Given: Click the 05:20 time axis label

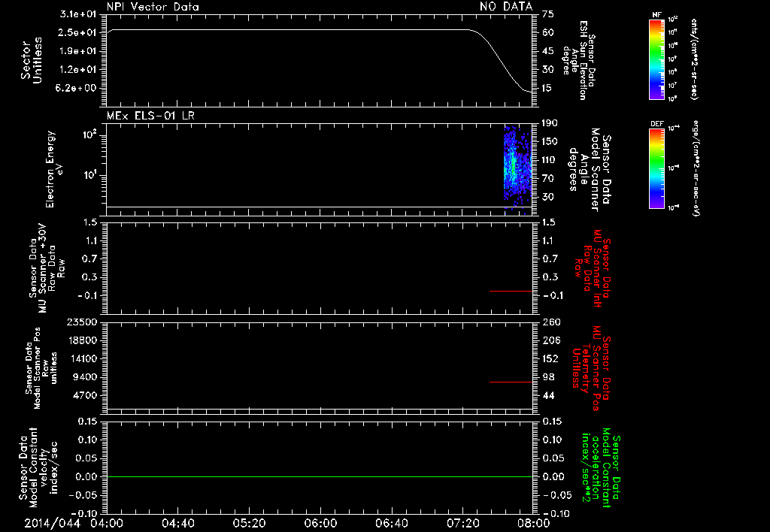Looking at the screenshot, I should (x=250, y=523).
